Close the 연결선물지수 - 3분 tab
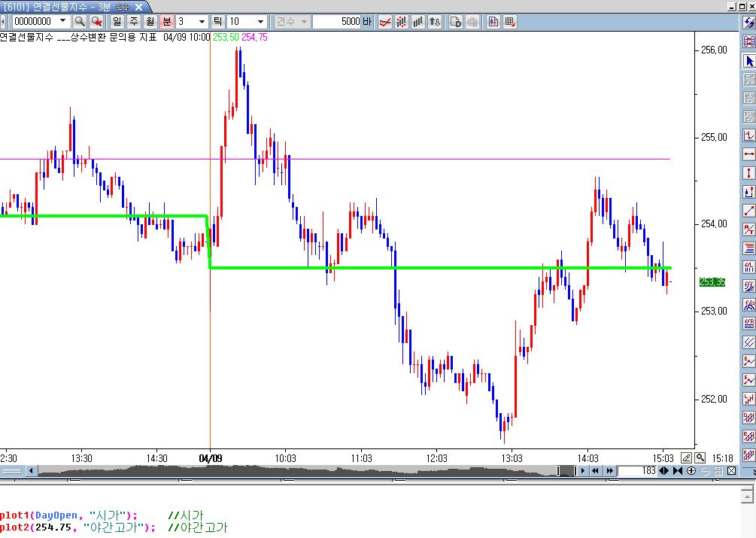Image resolution: width=756 pixels, height=538 pixels. coord(138,6)
